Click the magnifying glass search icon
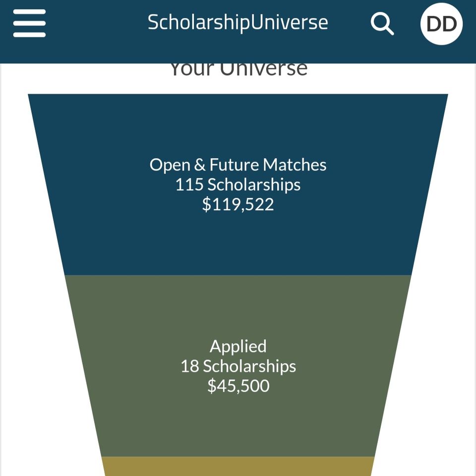Image resolution: width=476 pixels, height=476 pixels. (x=382, y=24)
